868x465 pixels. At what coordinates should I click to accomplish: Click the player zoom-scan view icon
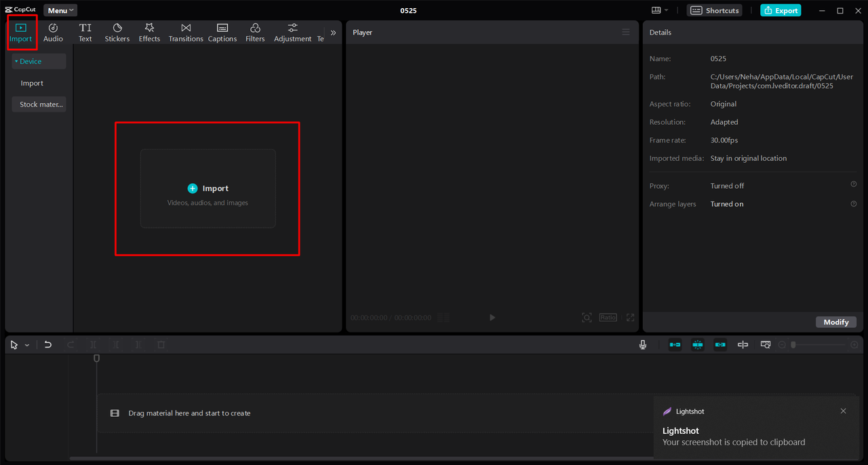coord(587,317)
